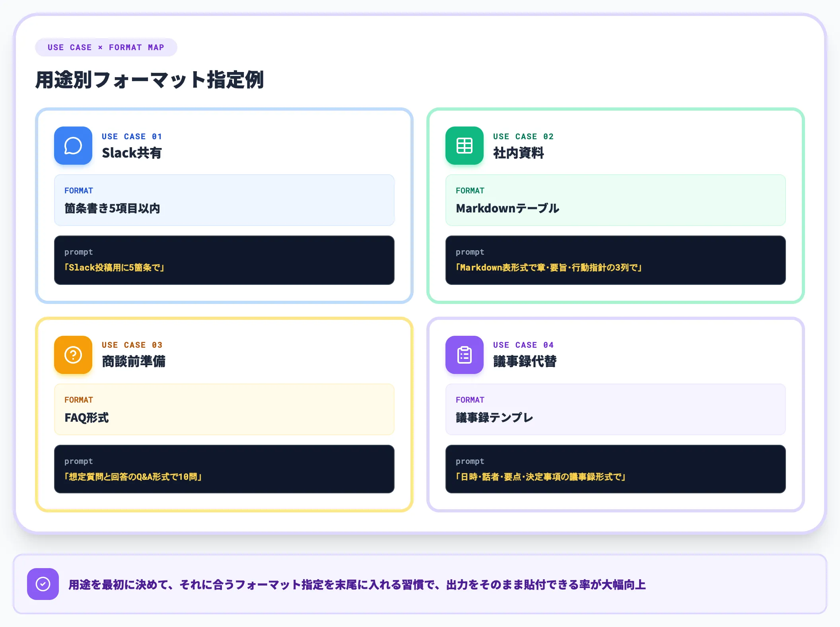Viewport: 840px width, 627px height.
Task: Click the purple clipboard icon for 議事録代替
Action: tap(465, 355)
